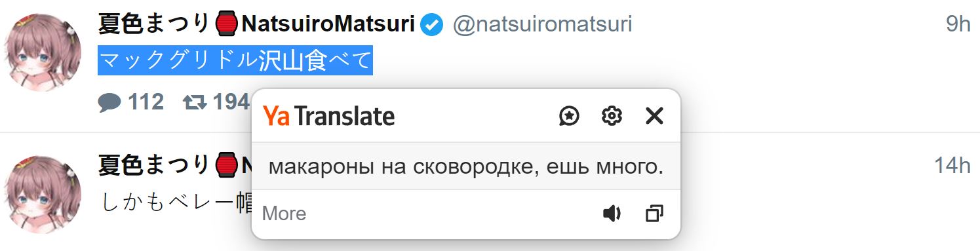Play translation audio with speaker icon
The width and height of the screenshot is (980, 251).
click(612, 214)
